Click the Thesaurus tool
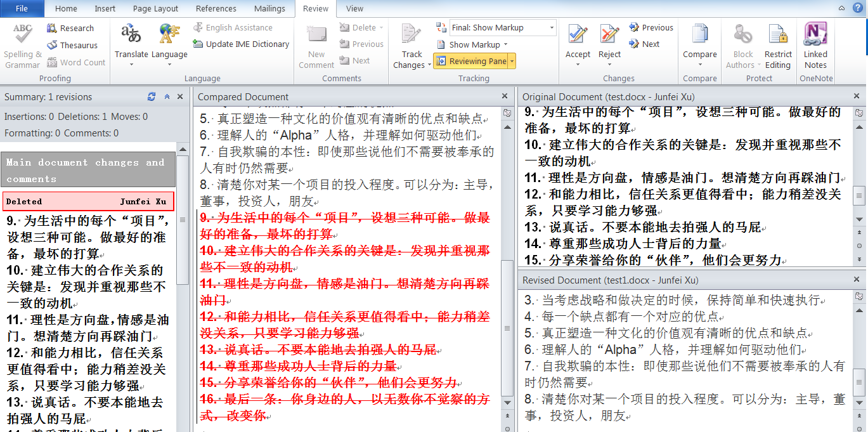This screenshot has height=432, width=868. coord(72,46)
